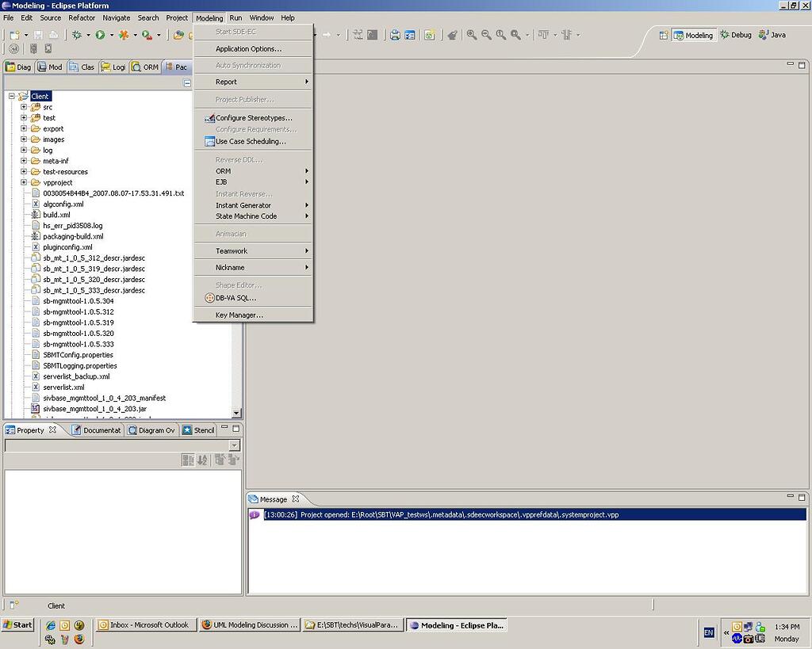Collapse the Client project node
812x649 pixels.
click(12, 96)
